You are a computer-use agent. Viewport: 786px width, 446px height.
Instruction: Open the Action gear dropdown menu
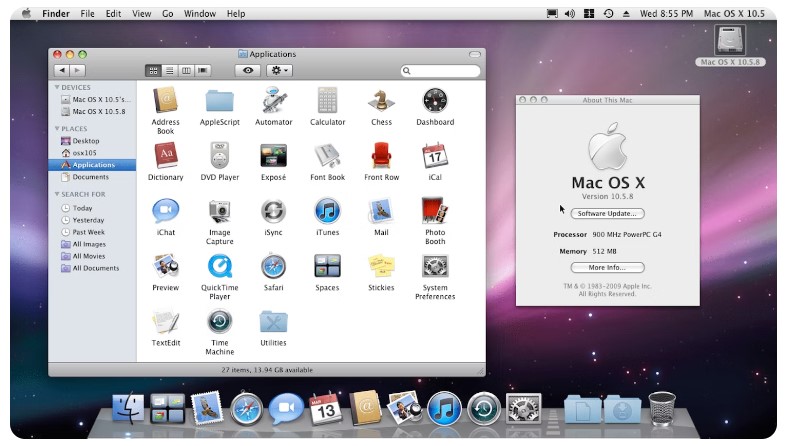pos(280,71)
